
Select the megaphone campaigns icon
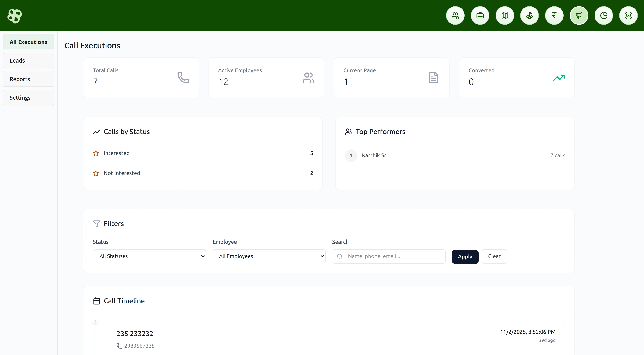[x=579, y=15]
